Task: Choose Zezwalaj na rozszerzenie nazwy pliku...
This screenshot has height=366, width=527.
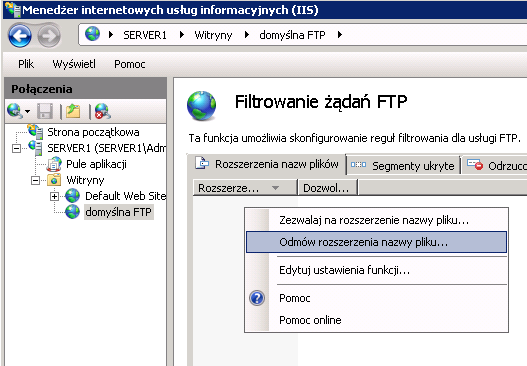Action: tap(376, 220)
